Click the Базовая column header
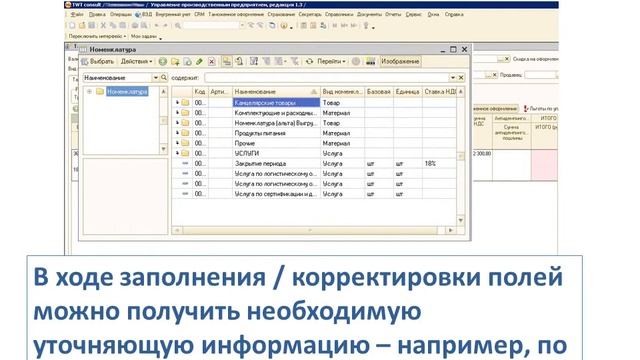The width and height of the screenshot is (640, 360). pos(379,92)
